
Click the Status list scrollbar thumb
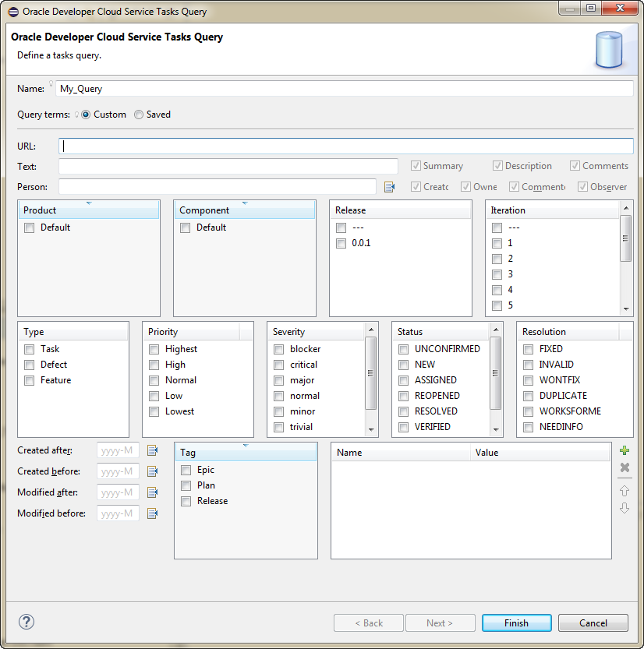pyautogui.click(x=495, y=373)
